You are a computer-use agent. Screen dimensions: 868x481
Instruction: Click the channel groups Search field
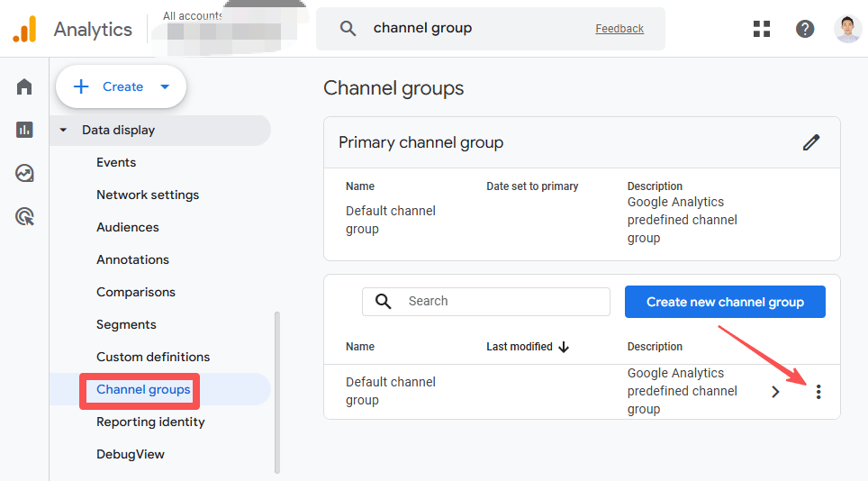click(x=504, y=302)
